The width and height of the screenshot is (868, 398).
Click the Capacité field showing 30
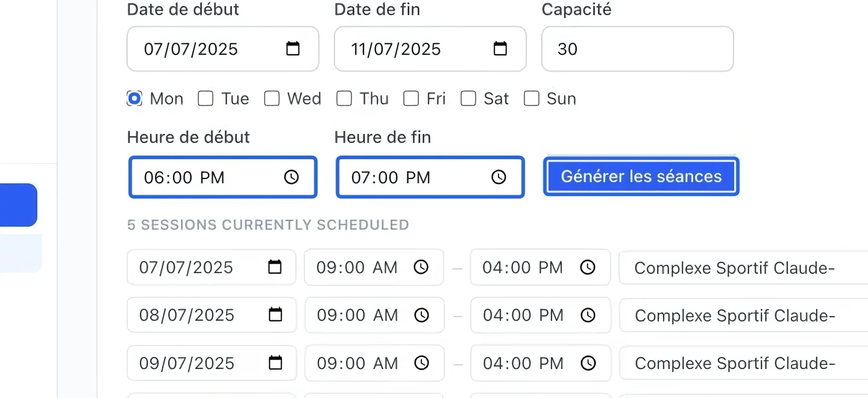638,49
